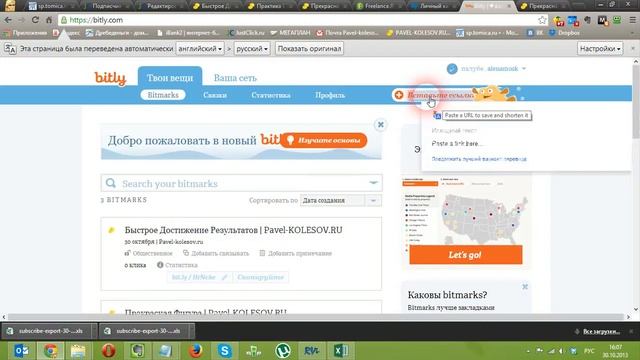
Task: Click the lightbulb icon on the orange welcome button
Action: 290,140
